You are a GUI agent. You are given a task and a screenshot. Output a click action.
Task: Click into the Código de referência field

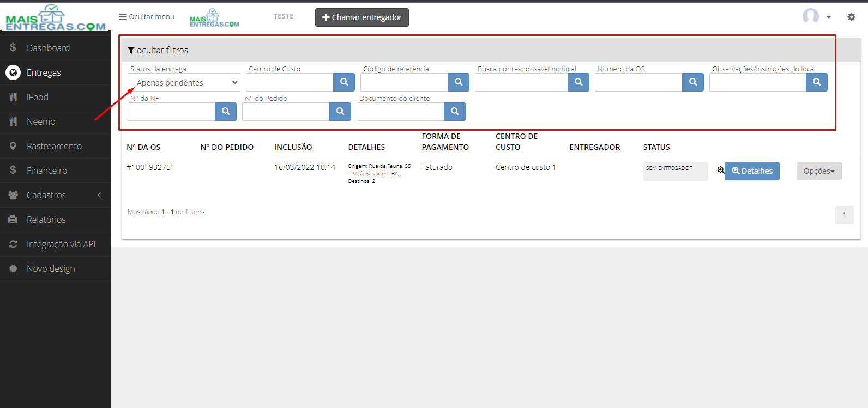[x=404, y=82]
